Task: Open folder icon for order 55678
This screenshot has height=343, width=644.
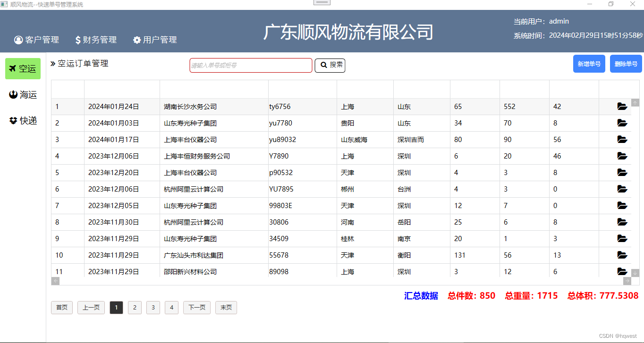Action: [x=622, y=255]
